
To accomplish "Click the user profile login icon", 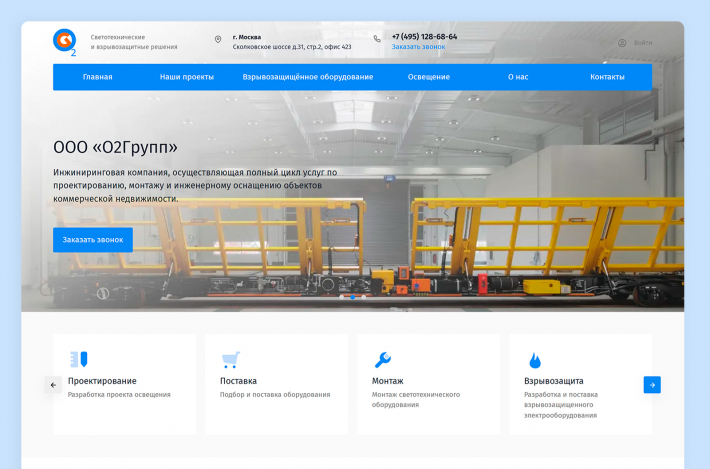I will [x=622, y=43].
